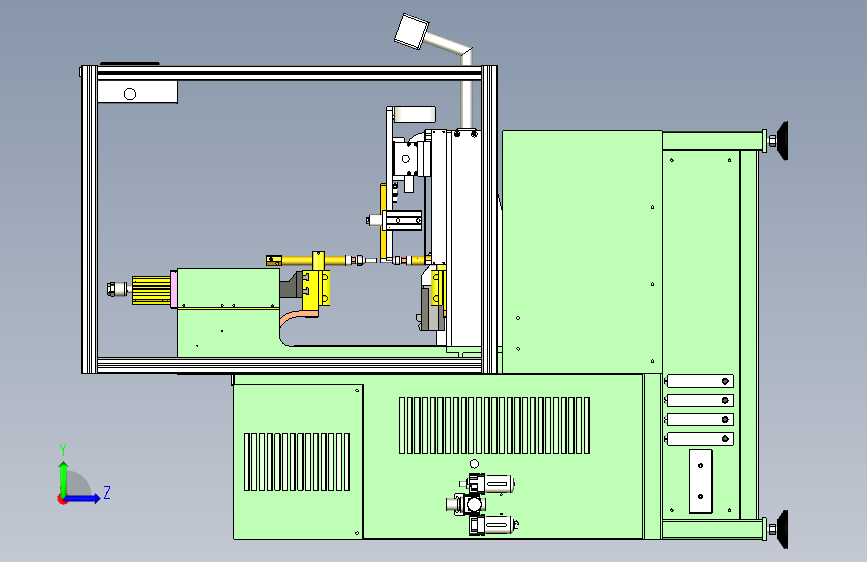Select the "Y" axis label text

[63, 449]
